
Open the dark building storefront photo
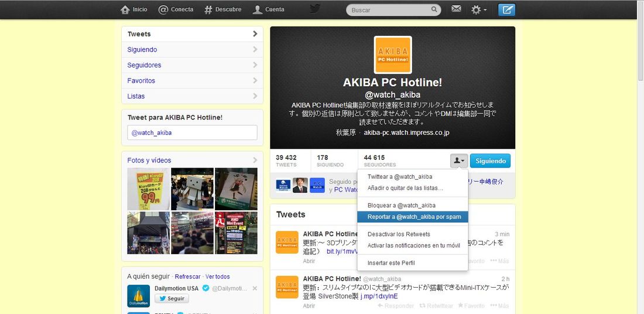click(x=148, y=233)
